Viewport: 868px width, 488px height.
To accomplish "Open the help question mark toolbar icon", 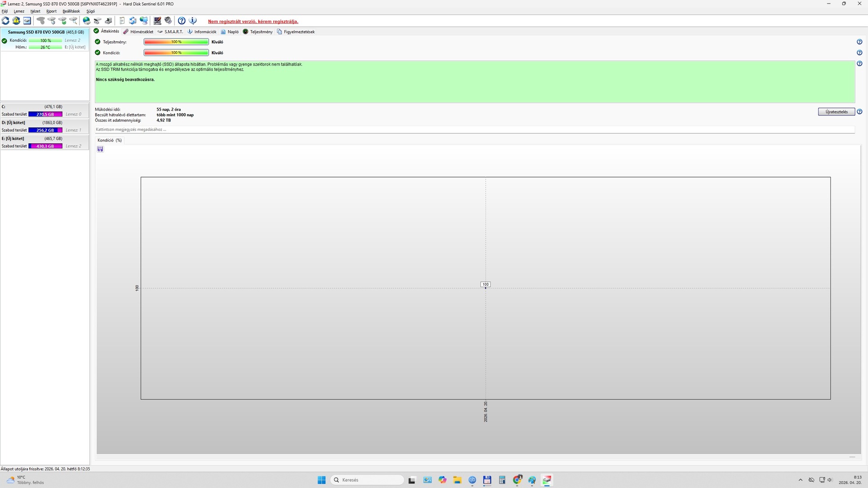I will pyautogui.click(x=182, y=21).
